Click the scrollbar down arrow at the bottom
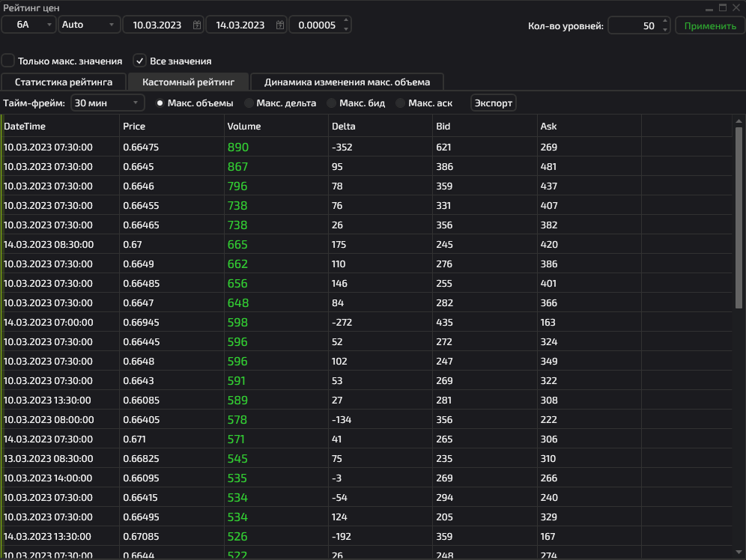Viewport: 746px width, 560px height. [x=739, y=552]
